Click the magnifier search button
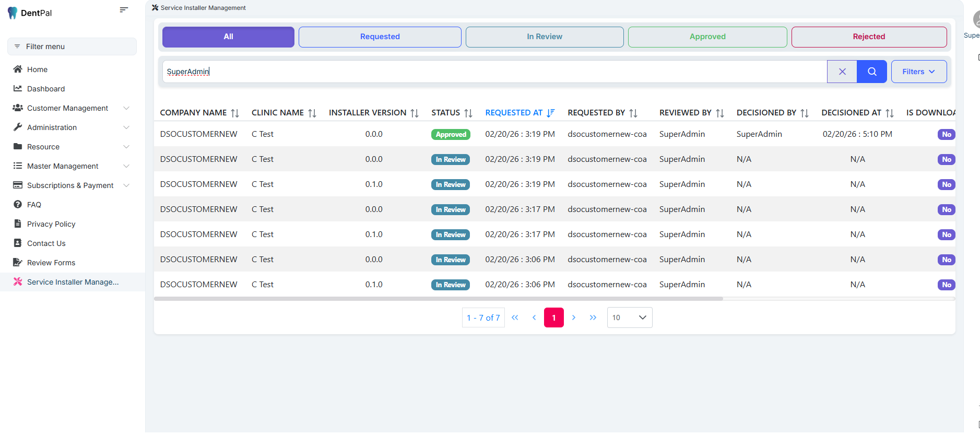Viewport: 980px width, 435px height. tap(871, 72)
